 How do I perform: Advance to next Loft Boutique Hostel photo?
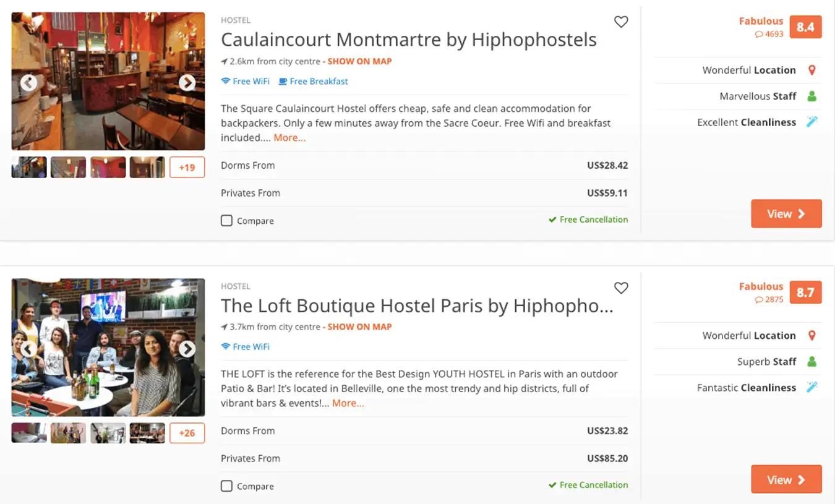[187, 349]
